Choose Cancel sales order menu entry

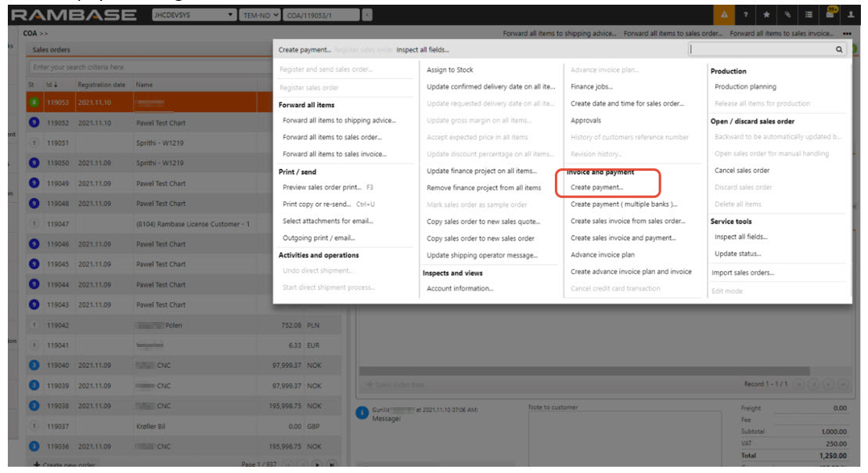point(741,171)
